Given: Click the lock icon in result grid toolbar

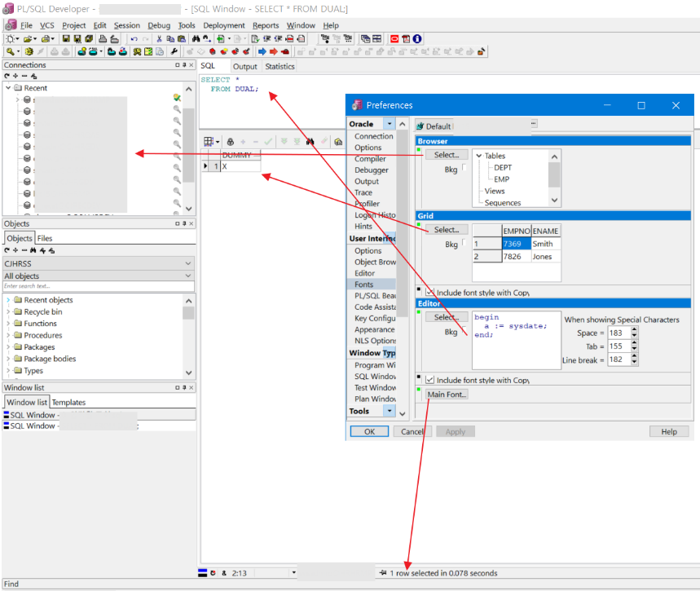Looking at the screenshot, I should tap(231, 142).
